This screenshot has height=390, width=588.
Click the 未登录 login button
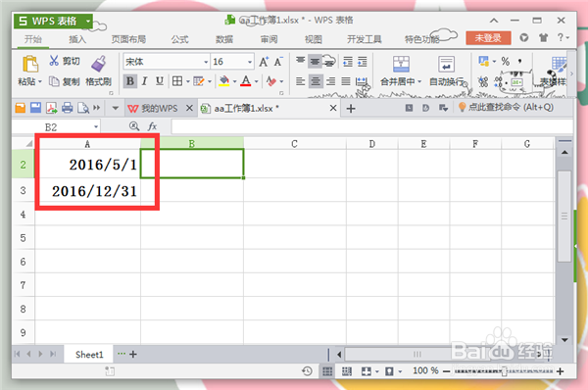pos(488,38)
